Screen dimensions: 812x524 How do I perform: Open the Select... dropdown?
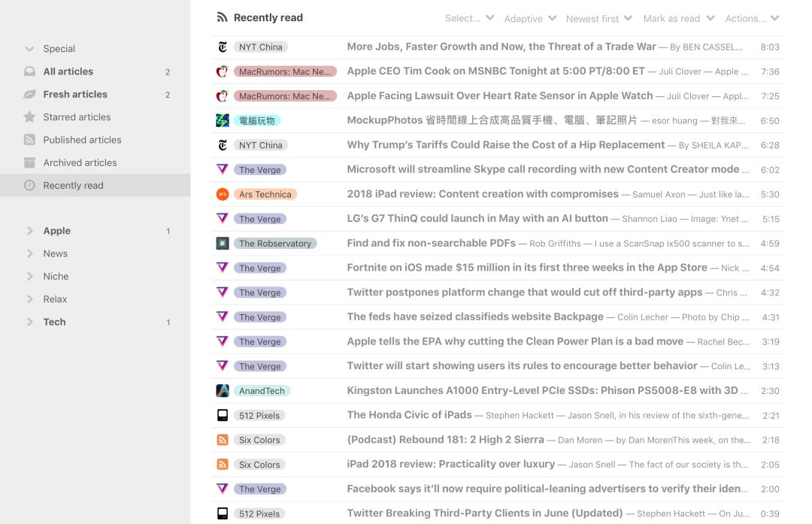pos(469,18)
